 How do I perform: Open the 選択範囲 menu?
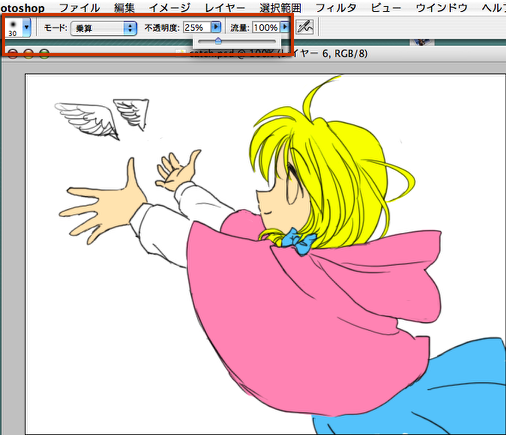pos(280,7)
